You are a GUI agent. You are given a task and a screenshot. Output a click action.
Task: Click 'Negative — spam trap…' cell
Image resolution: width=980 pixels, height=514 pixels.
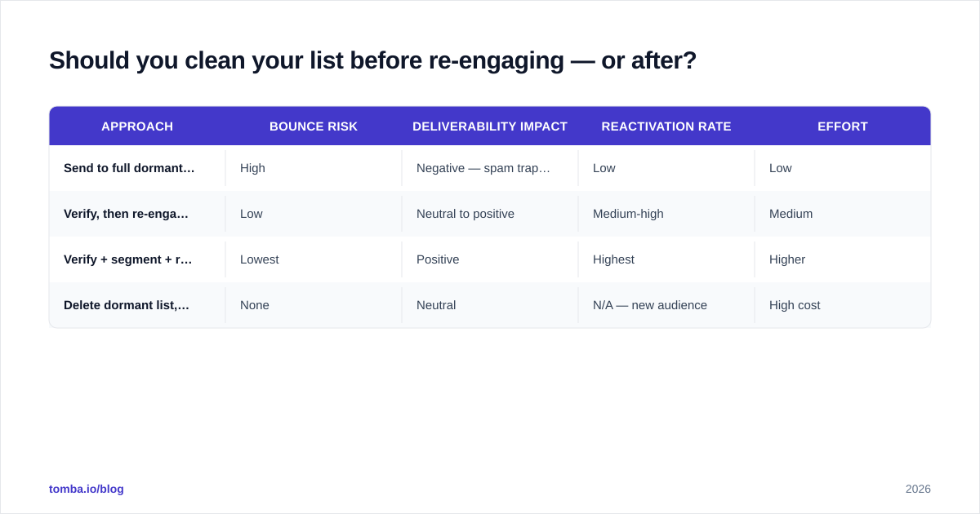point(490,168)
